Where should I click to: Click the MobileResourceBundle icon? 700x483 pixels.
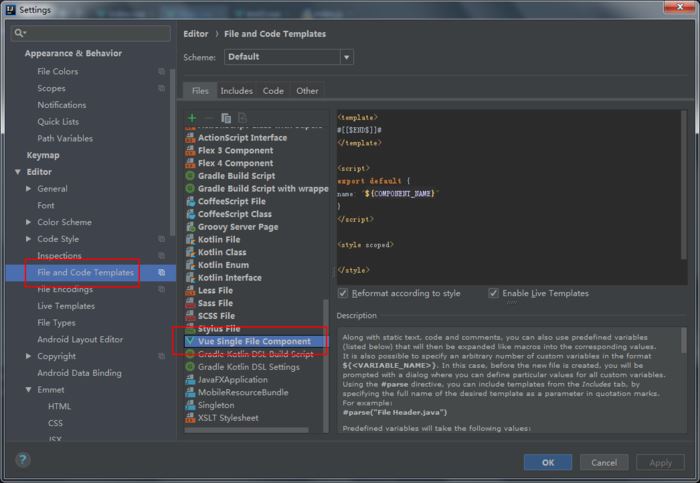[191, 392]
